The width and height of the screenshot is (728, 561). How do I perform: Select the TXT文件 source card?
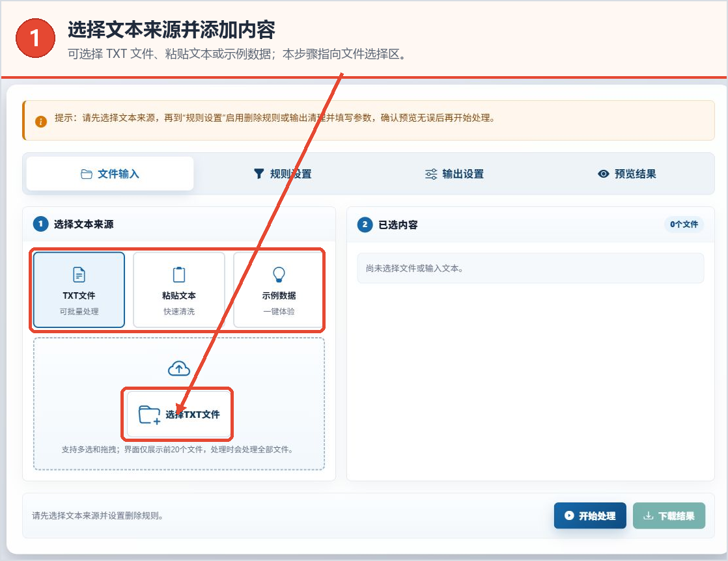click(79, 290)
